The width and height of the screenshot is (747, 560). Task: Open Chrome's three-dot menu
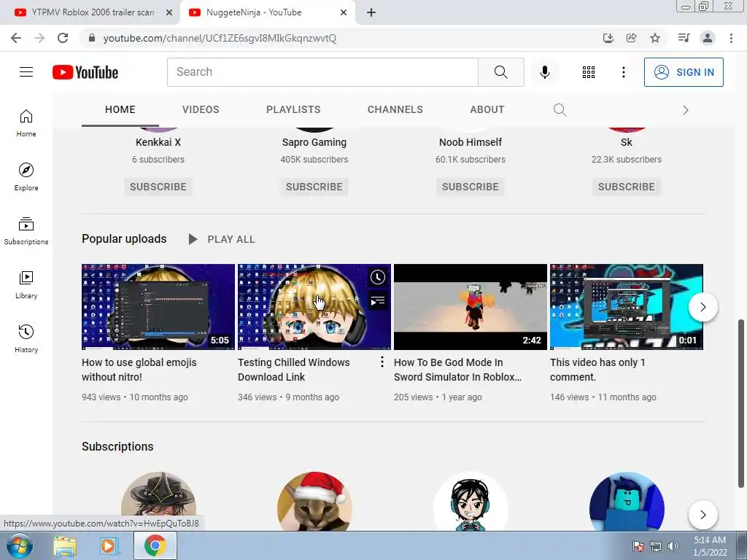[x=731, y=38]
